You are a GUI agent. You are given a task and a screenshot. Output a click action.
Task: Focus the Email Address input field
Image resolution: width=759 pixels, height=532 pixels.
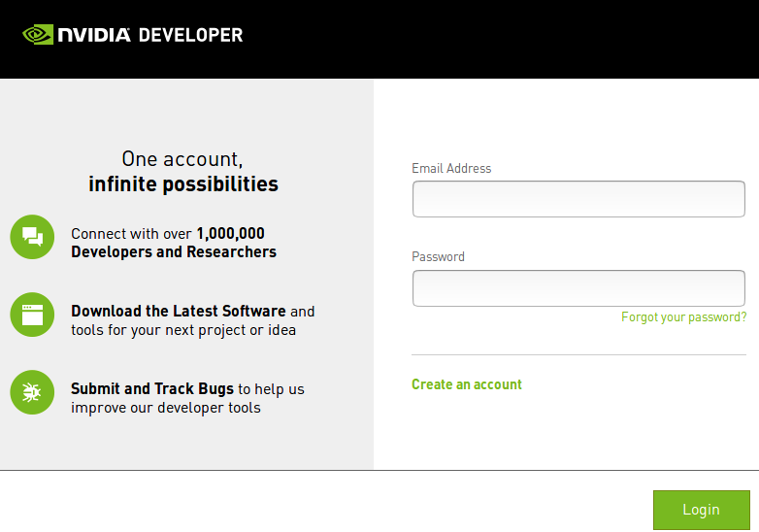coord(578,199)
